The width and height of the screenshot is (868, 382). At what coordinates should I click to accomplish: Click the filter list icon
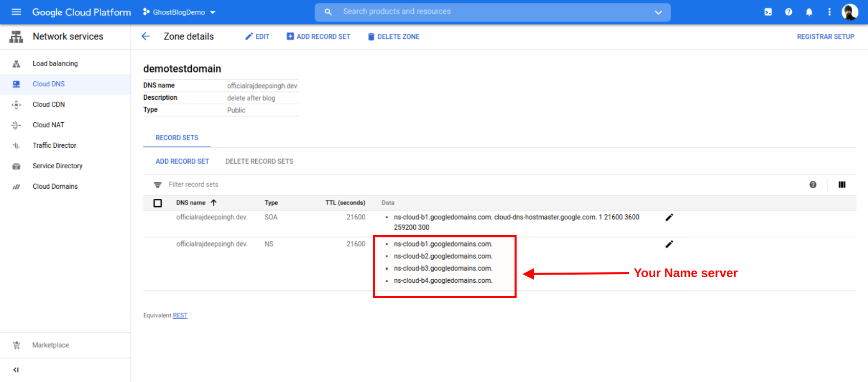coord(158,185)
